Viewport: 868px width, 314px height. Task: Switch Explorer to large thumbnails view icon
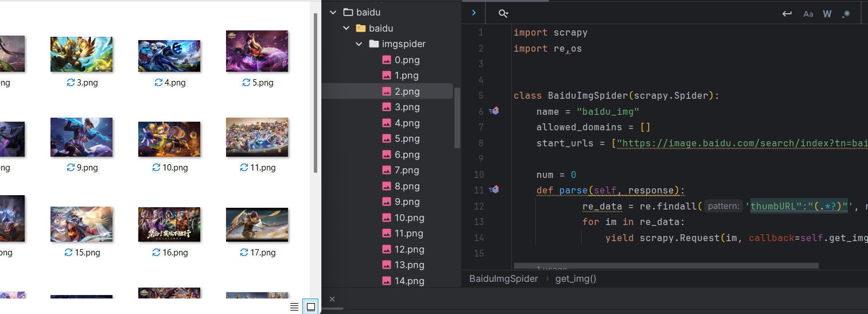pos(310,307)
